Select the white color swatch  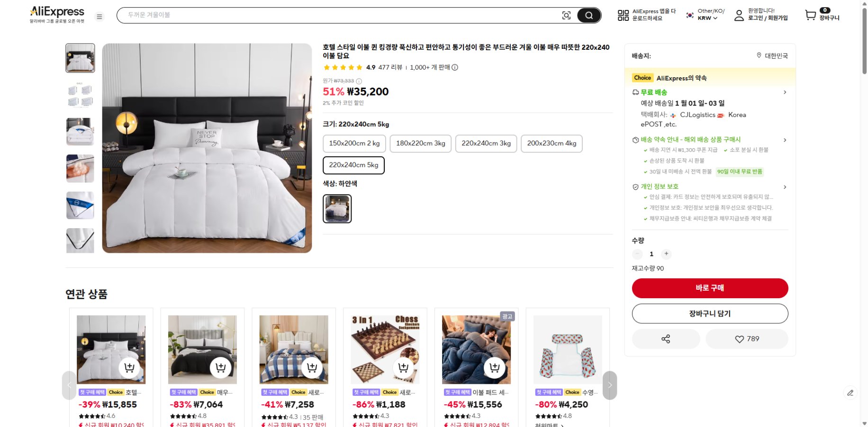[337, 209]
